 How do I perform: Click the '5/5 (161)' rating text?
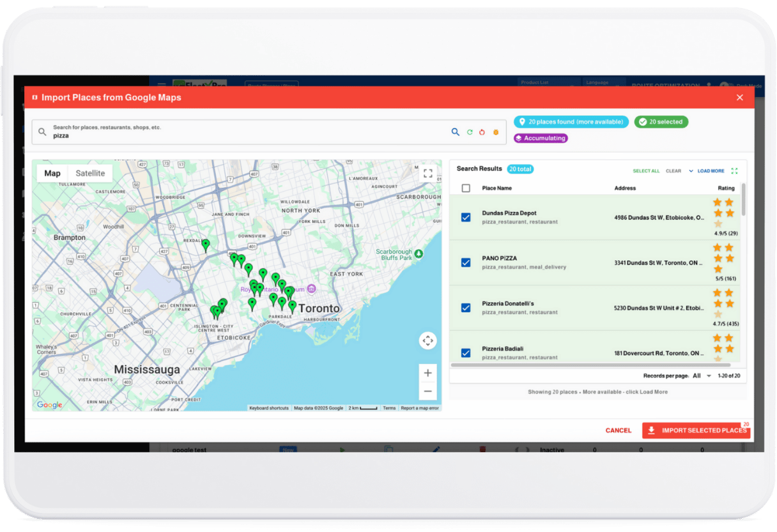[x=726, y=279]
